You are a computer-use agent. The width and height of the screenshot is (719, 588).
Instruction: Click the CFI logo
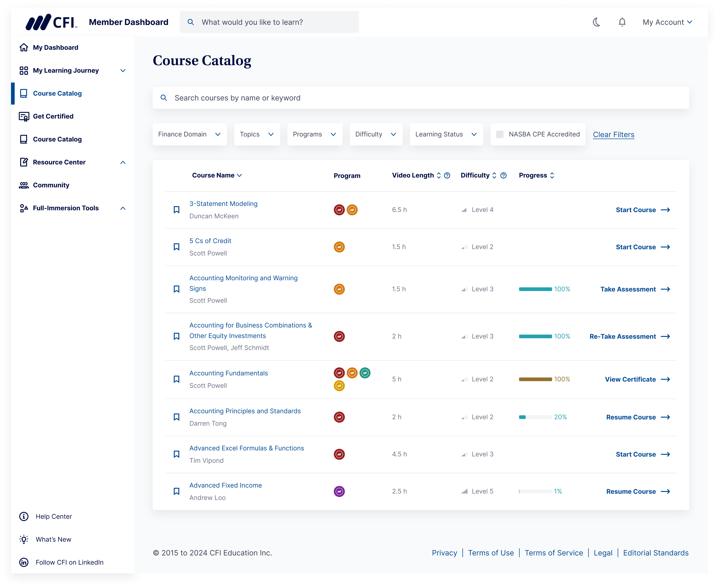52,22
